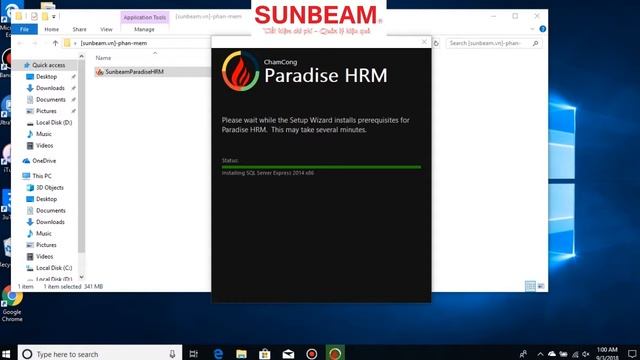Open the Customize Quick Access Toolbar dropdown

tap(54, 17)
